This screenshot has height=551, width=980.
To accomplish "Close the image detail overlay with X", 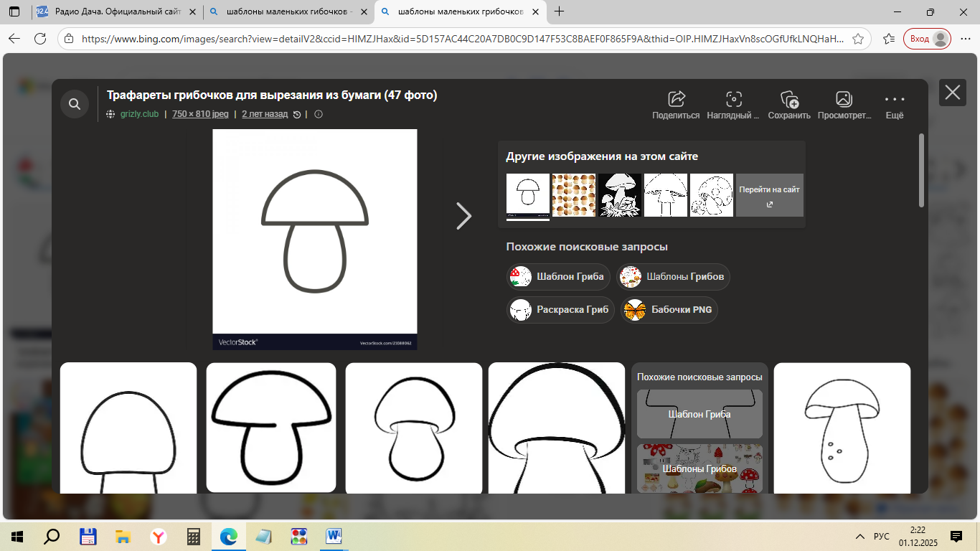I will click(x=952, y=93).
